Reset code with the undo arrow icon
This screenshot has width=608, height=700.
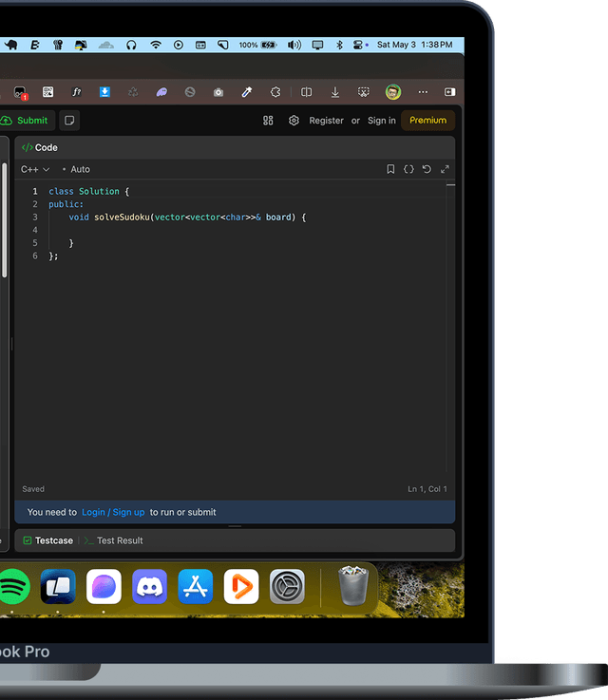click(x=427, y=169)
